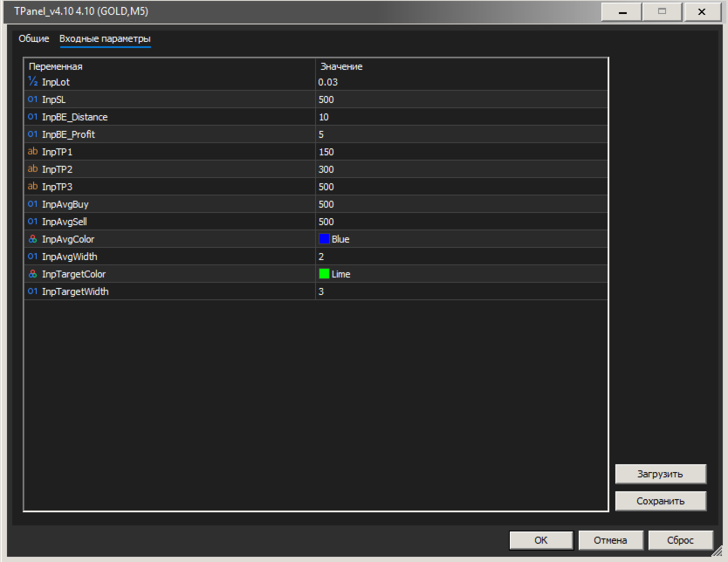Click the string 'ab' icon beside InpTP2
Image resolution: width=728 pixels, height=562 pixels.
coord(32,169)
